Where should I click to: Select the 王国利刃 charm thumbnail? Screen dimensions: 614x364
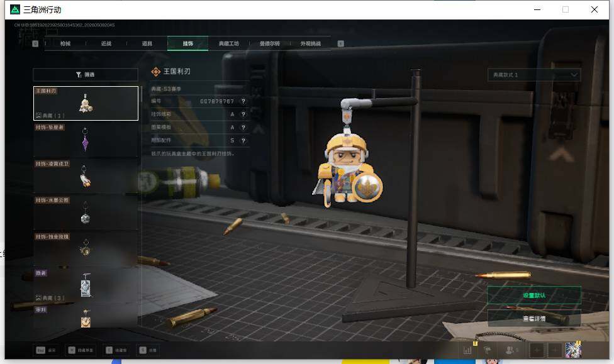tap(86, 103)
